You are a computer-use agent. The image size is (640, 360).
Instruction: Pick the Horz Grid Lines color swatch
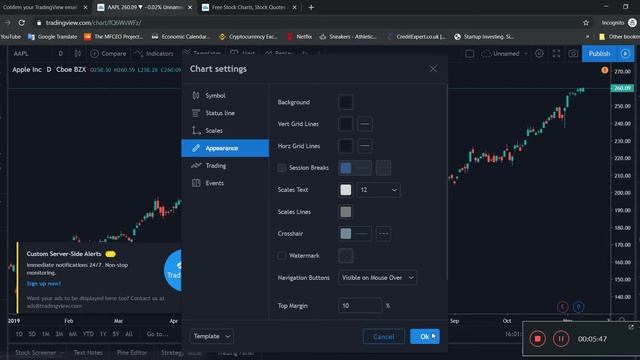[x=346, y=146]
